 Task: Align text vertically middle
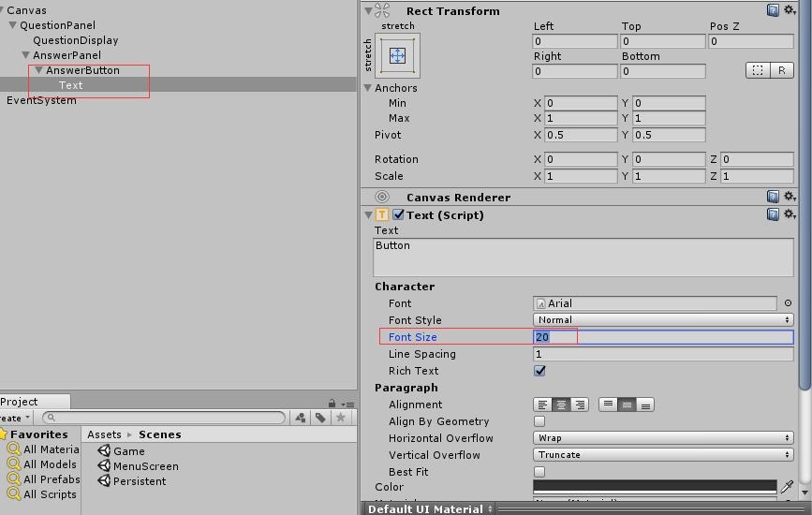[x=627, y=405]
